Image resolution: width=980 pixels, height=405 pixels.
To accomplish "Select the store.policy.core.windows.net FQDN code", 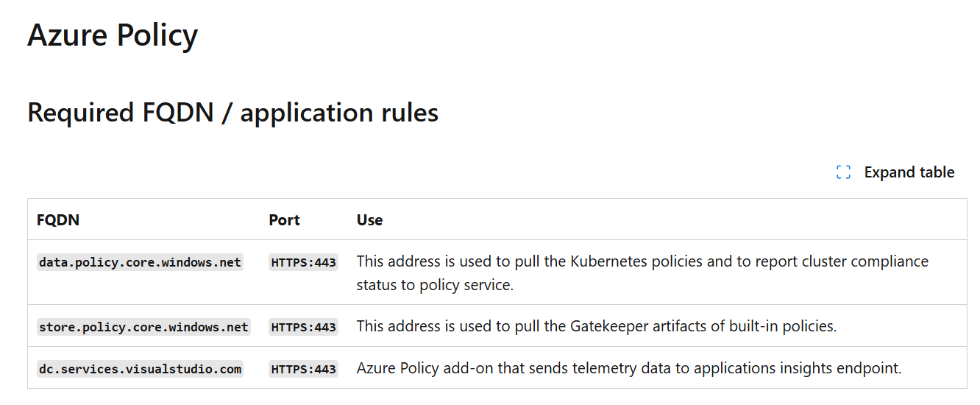I will pos(143,326).
